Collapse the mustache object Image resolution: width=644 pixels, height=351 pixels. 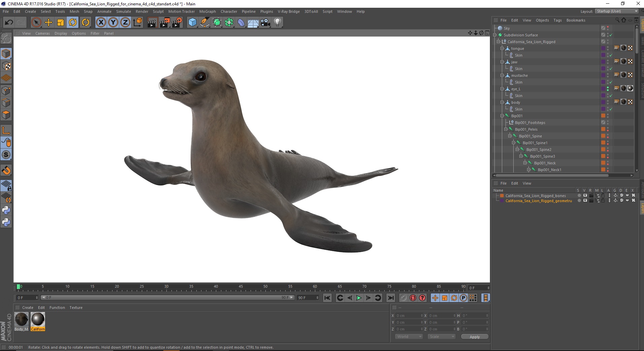coord(502,75)
